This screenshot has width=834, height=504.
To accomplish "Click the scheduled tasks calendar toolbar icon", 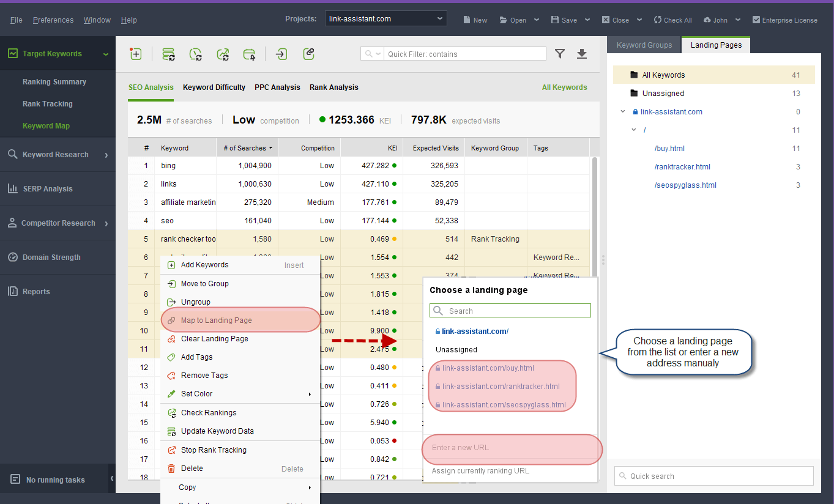I will coord(249,54).
